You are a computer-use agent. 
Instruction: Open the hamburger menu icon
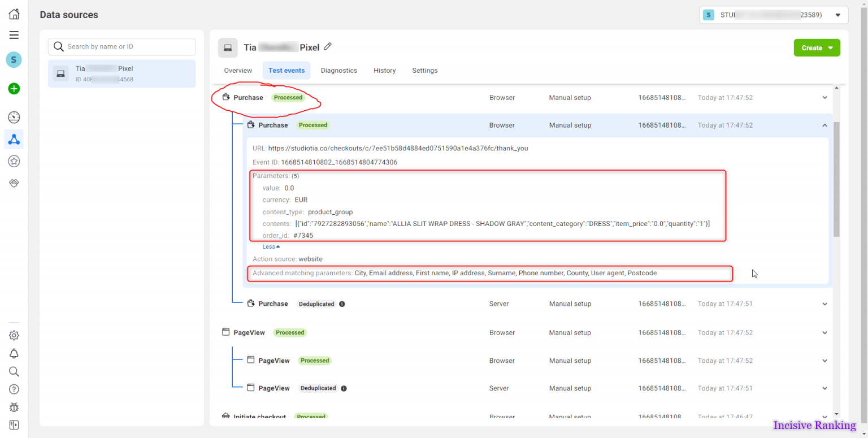(14, 35)
